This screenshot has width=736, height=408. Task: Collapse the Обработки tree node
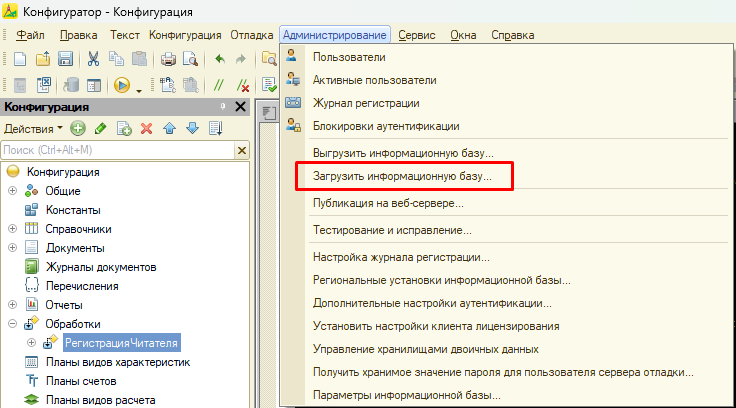(x=13, y=324)
